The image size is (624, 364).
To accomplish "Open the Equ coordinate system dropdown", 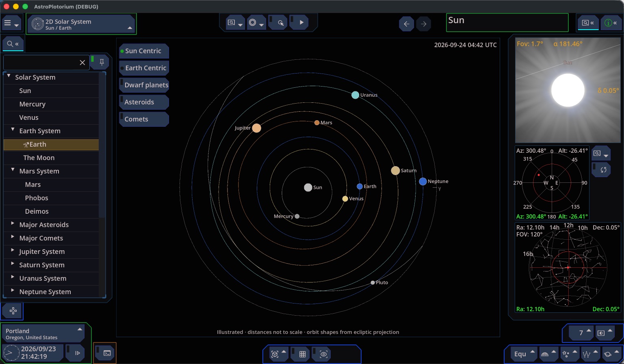I will (524, 354).
